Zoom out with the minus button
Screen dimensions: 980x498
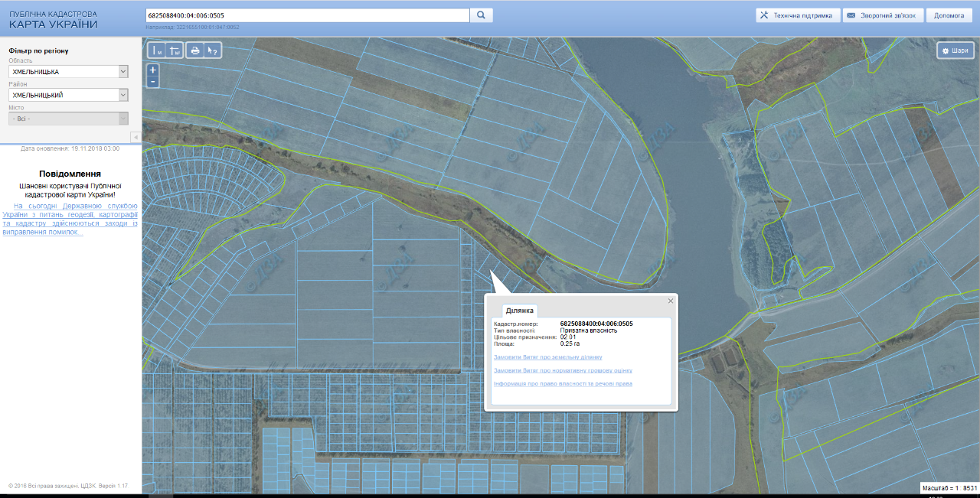point(153,81)
